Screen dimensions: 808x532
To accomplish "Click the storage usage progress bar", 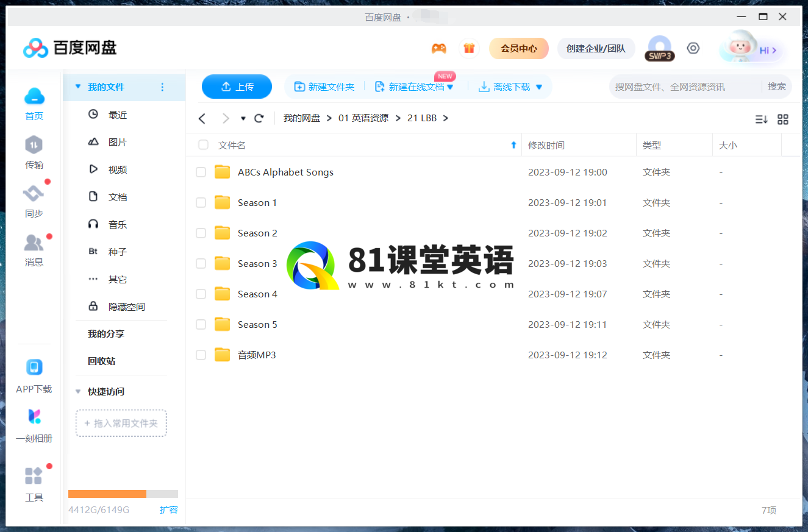I will pyautogui.click(x=123, y=494).
